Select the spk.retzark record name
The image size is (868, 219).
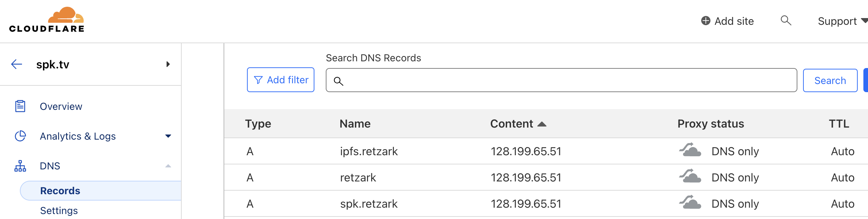tap(369, 204)
